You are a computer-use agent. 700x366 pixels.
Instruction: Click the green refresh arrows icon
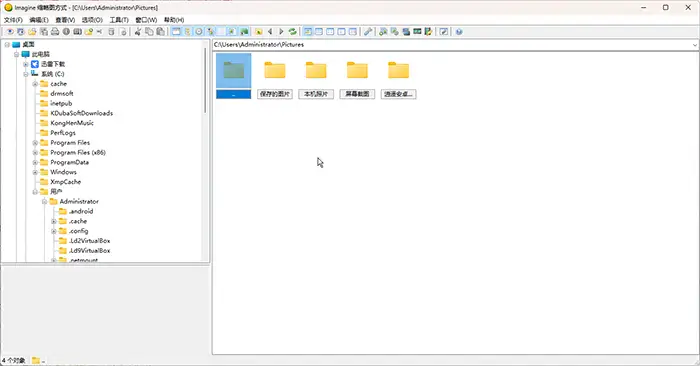[292, 32]
